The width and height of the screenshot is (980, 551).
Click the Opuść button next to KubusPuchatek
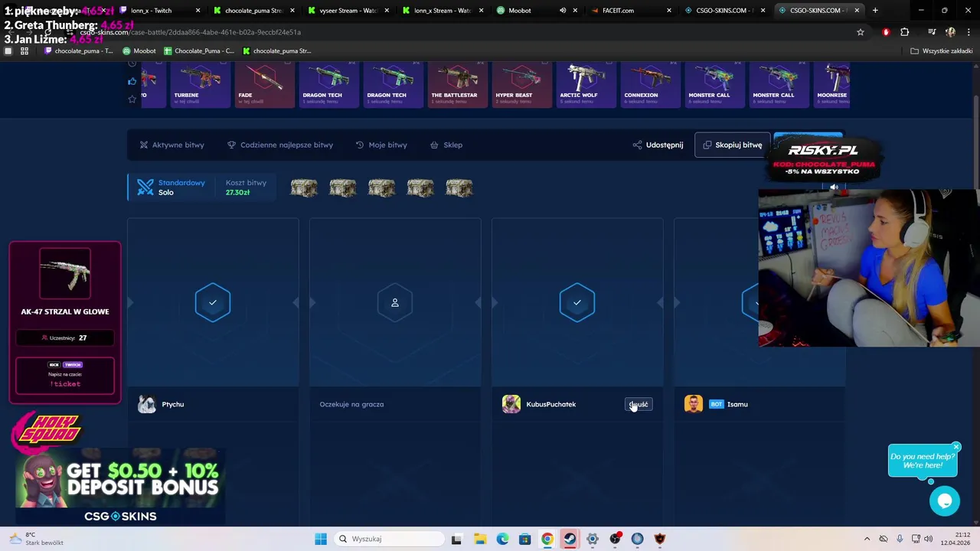(x=639, y=404)
